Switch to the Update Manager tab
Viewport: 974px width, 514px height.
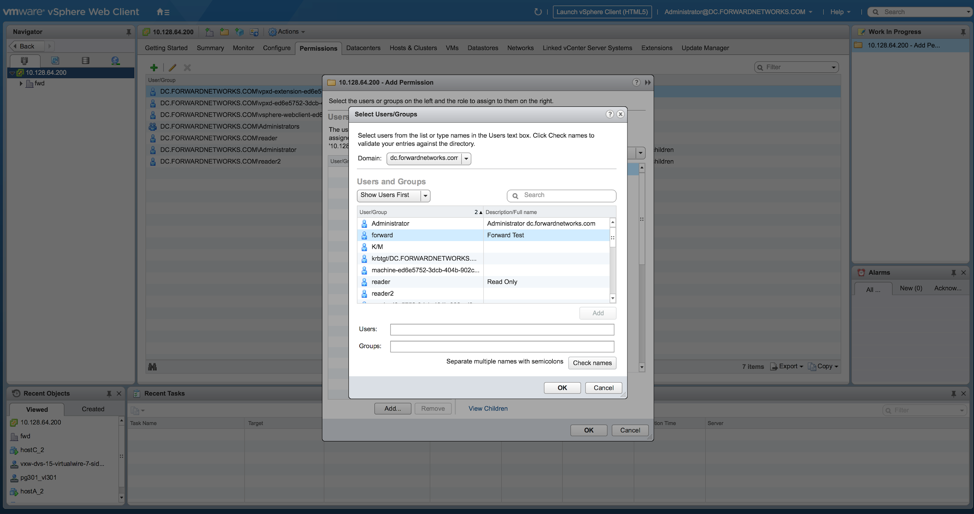705,48
